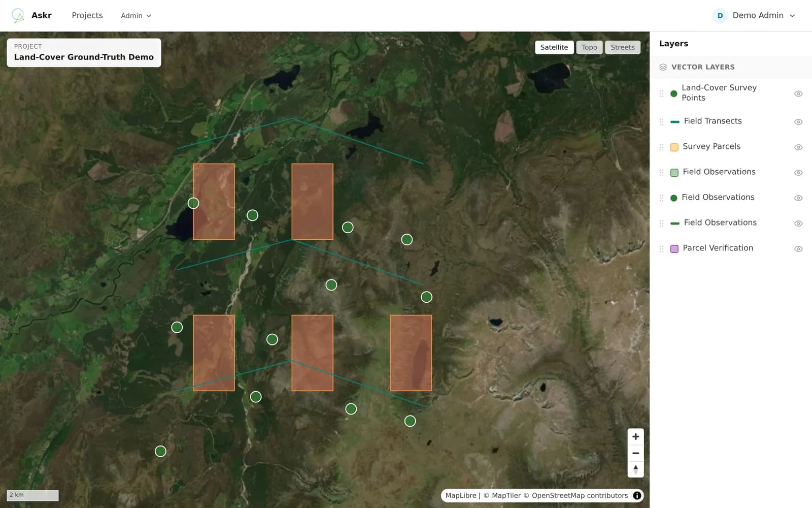Screen dimensions: 812x508
Task: Click the Demo Admin avatar badge
Action: pos(720,16)
